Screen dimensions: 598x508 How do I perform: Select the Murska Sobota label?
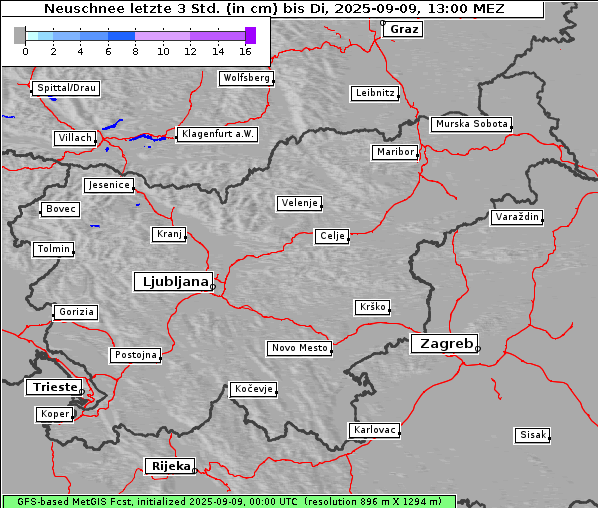[471, 124]
